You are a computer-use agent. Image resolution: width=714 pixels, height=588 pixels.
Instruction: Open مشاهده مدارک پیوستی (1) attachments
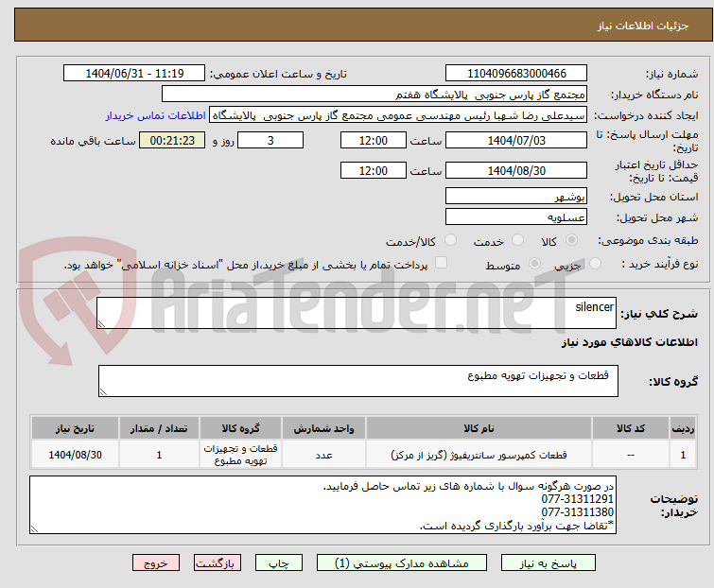(402, 563)
